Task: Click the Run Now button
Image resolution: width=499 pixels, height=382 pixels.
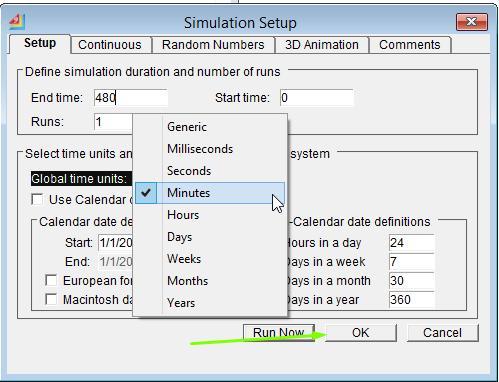Action: tap(279, 333)
